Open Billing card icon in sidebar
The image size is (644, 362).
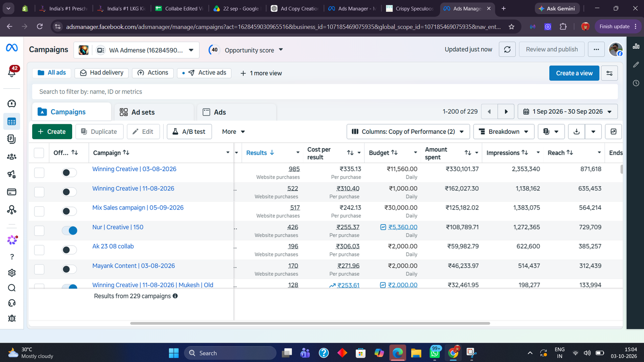click(12, 192)
